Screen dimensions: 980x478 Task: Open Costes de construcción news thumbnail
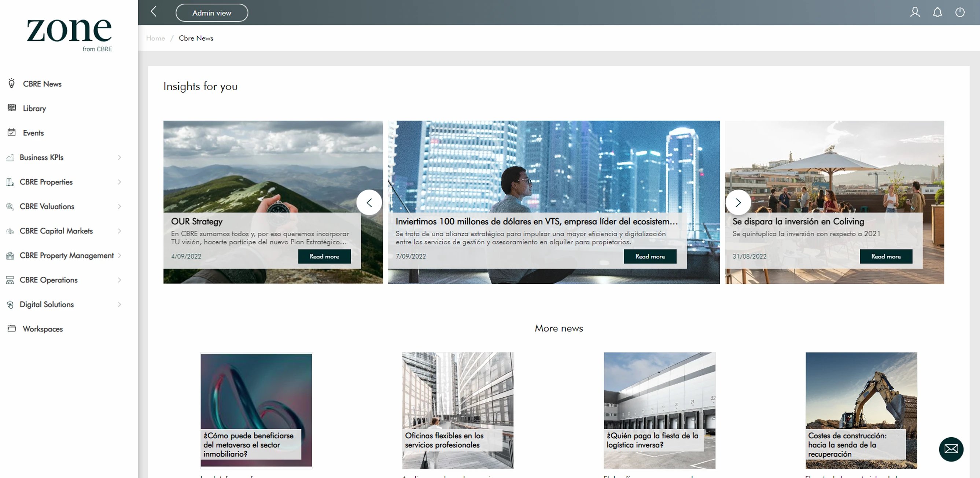tap(861, 410)
